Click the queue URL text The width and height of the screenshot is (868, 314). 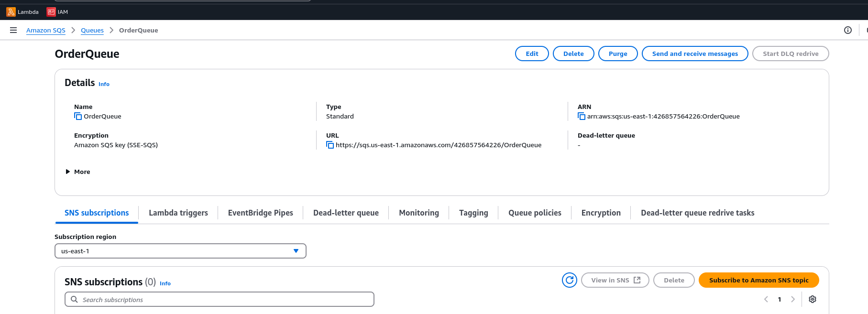click(439, 145)
